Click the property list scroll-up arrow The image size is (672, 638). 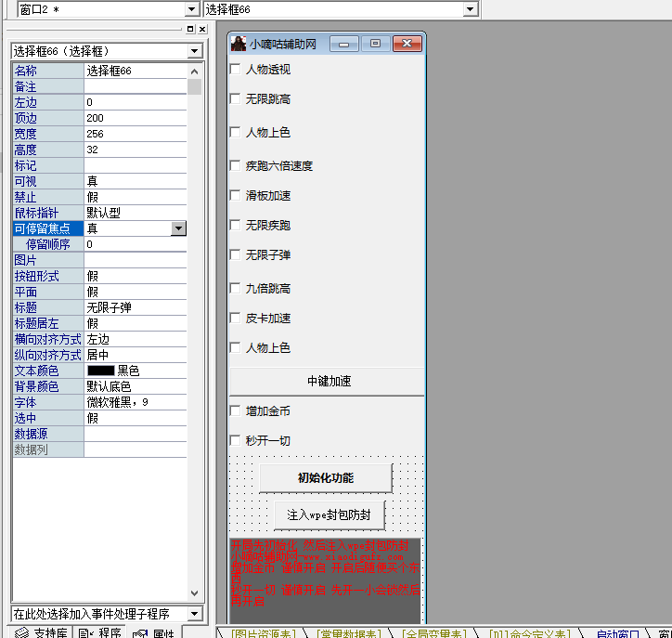pyautogui.click(x=194, y=72)
